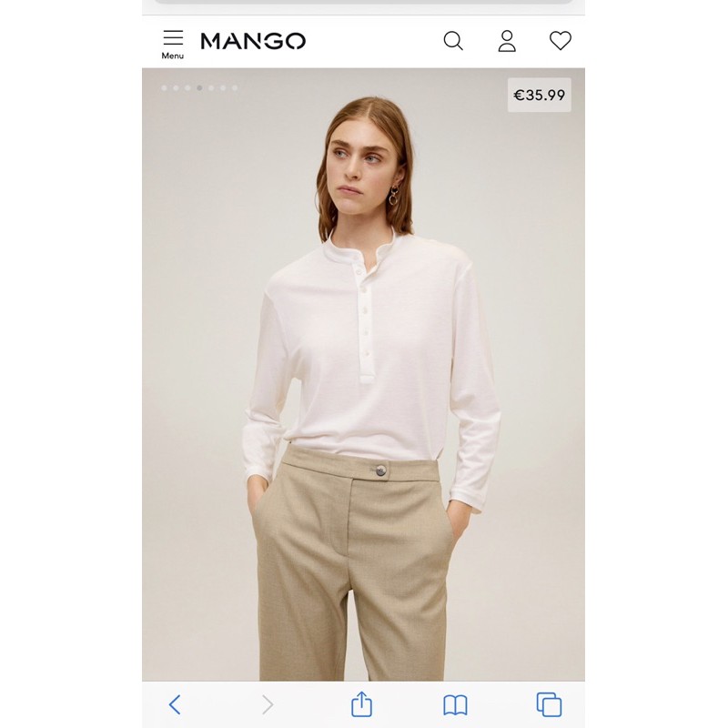Image resolution: width=728 pixels, height=728 pixels.
Task: Open the search magnifier icon
Action: (x=453, y=41)
